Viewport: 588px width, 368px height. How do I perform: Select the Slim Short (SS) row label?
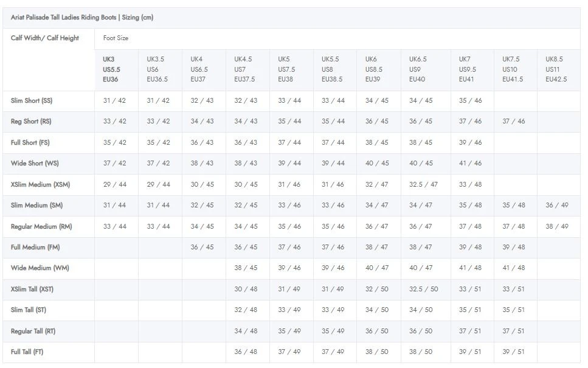(x=32, y=100)
